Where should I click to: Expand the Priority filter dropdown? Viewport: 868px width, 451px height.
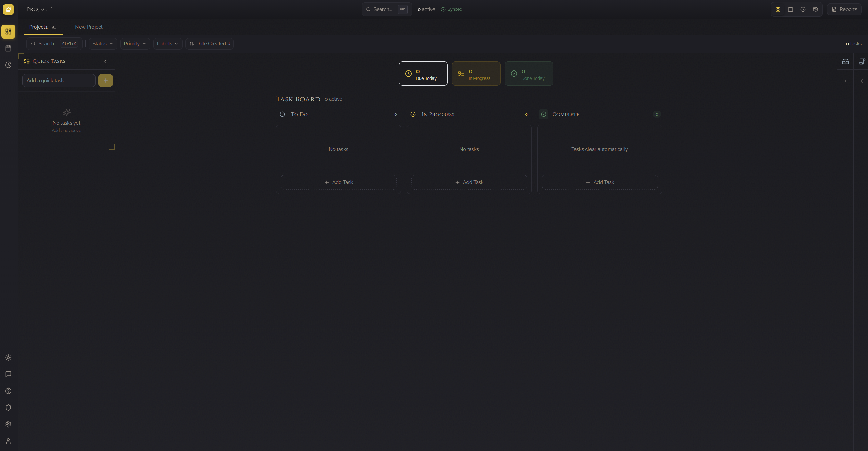[x=135, y=44]
